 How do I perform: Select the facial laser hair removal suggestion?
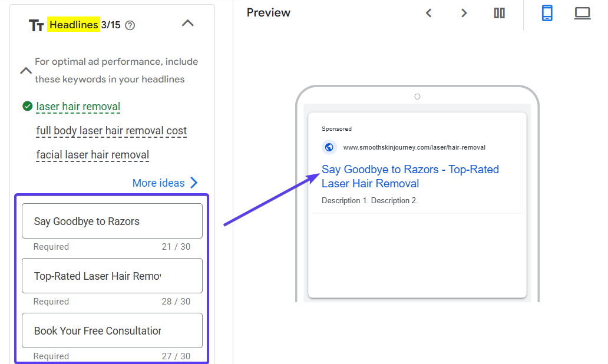pos(92,155)
